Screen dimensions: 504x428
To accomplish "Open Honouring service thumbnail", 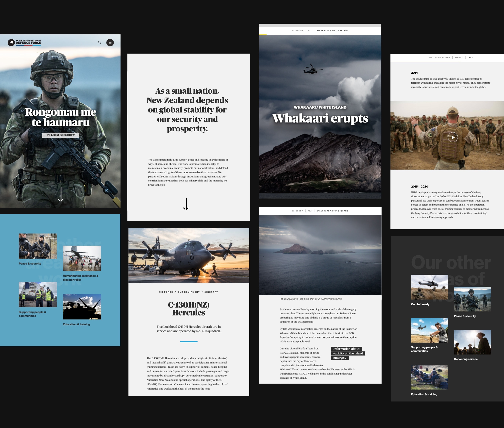I will (472, 342).
